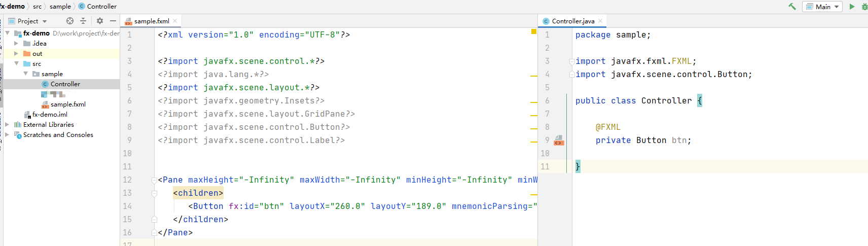868x246 pixels.
Task: Expand the .idea folder
Action: point(16,43)
